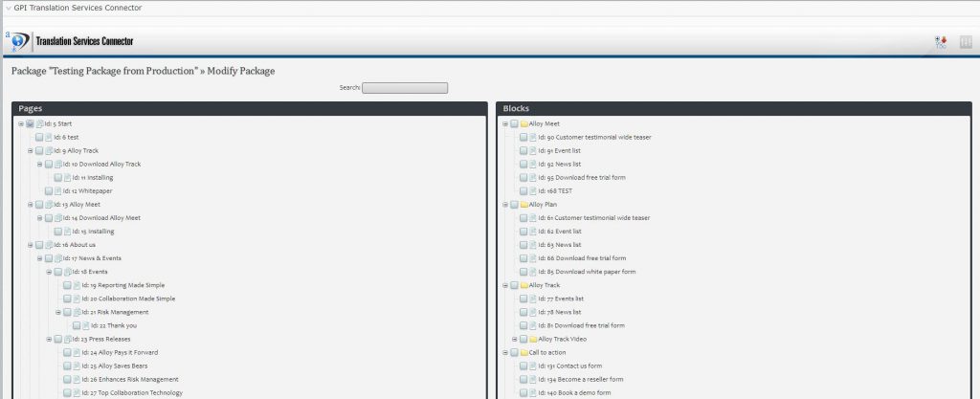Screen dimensions: 980x399
Task: Click the Alloy Plan folder icon
Action: point(523,204)
